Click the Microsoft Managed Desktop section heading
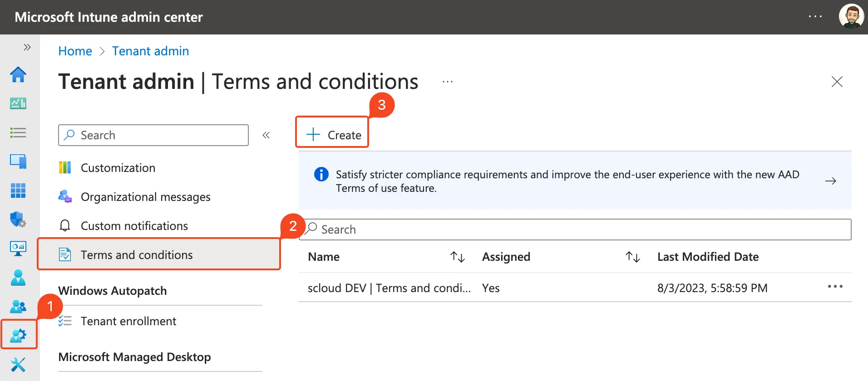The width and height of the screenshot is (868, 381). coord(134,357)
